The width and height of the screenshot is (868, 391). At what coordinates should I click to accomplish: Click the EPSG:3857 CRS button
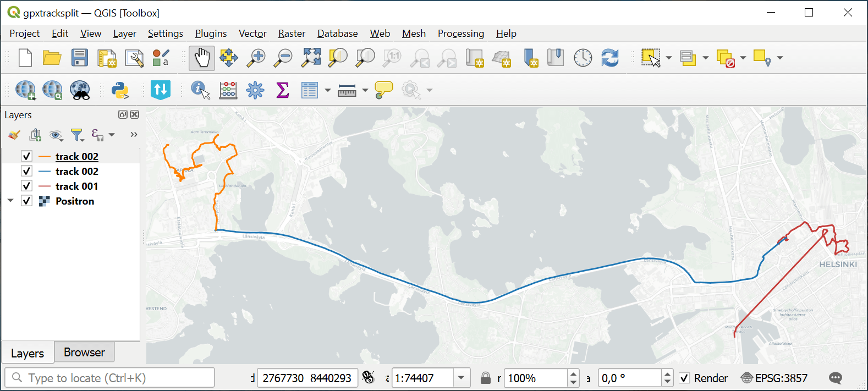pyautogui.click(x=774, y=378)
